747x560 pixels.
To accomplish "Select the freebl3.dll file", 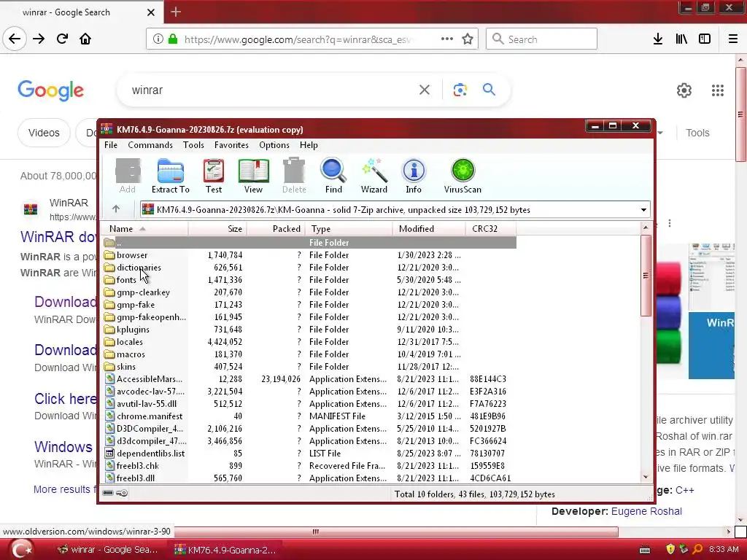I will click(309, 478).
